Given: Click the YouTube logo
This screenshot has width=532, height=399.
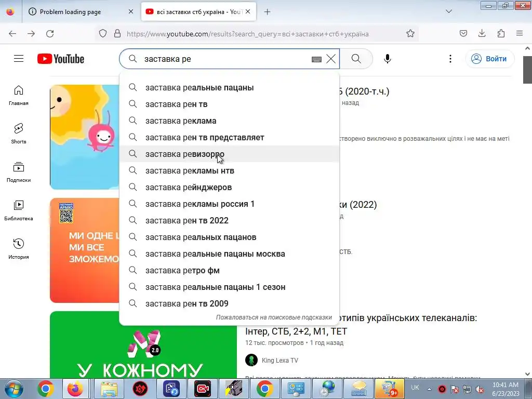Looking at the screenshot, I should 61,59.
